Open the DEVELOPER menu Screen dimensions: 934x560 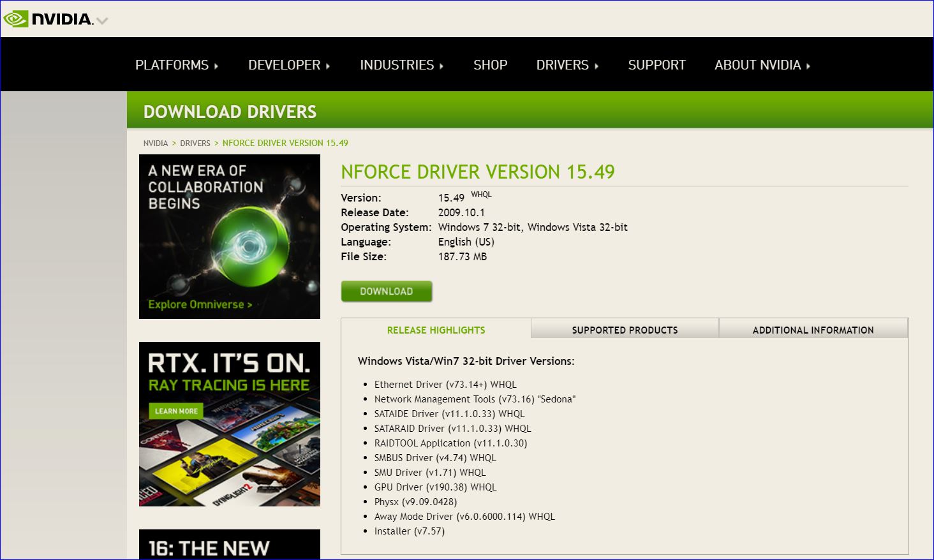(x=289, y=65)
